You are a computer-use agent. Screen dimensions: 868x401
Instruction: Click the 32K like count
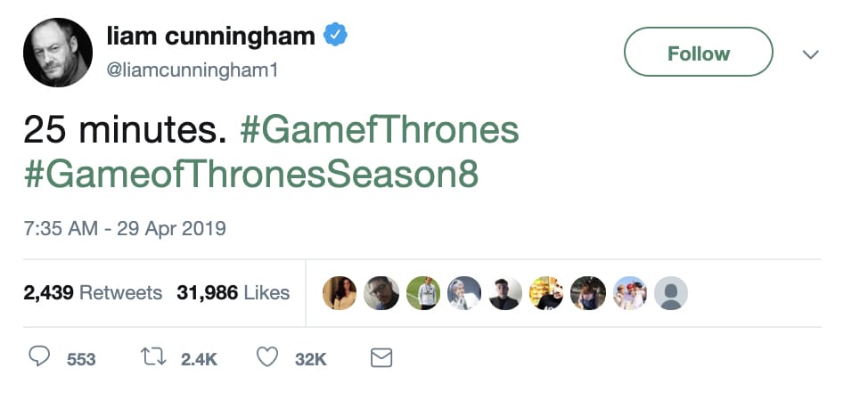point(311,359)
